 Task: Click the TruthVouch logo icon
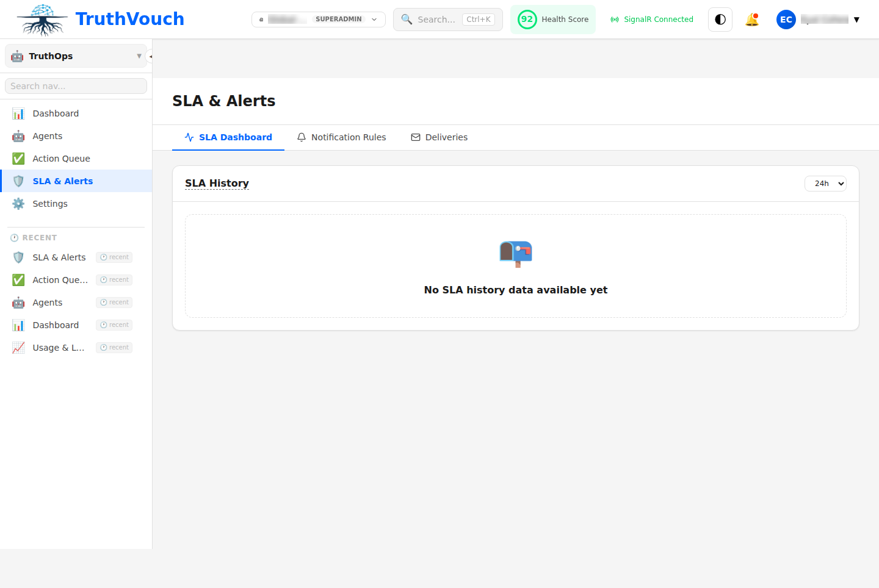pyautogui.click(x=42, y=19)
